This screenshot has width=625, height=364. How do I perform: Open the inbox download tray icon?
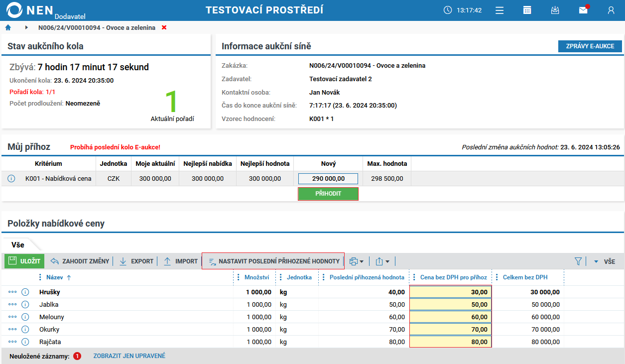555,10
